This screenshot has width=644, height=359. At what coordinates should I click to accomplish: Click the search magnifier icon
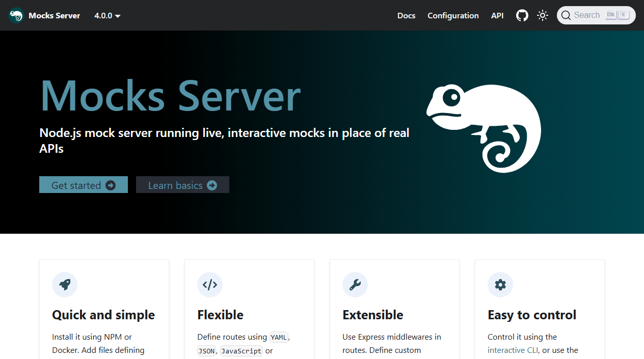pos(566,15)
